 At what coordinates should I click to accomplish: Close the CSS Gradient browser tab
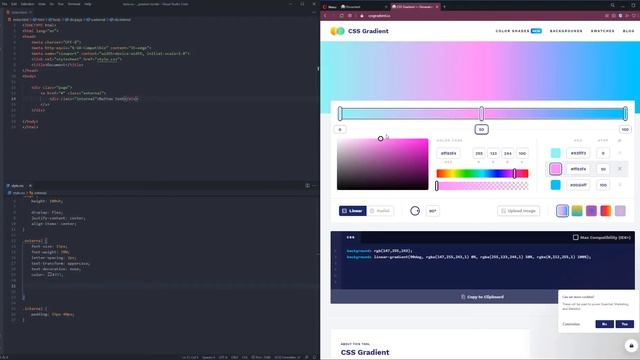[437, 7]
